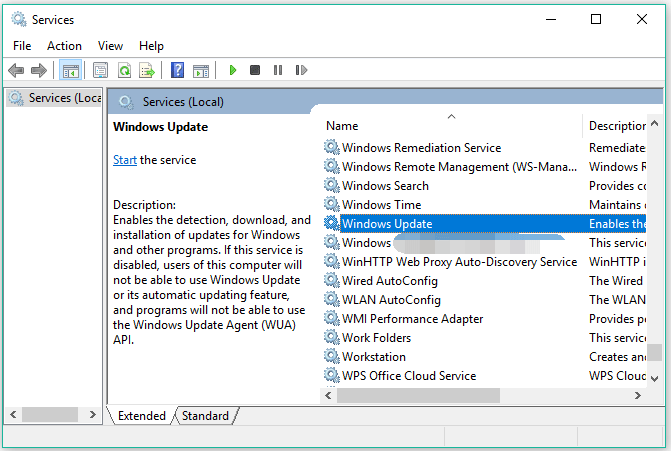Click gear icon beside Work Folders
The image size is (671, 451).
tap(331, 337)
